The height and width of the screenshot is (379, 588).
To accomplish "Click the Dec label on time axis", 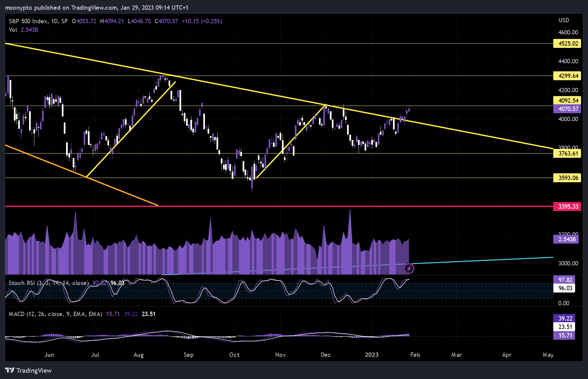I will pos(326,355).
